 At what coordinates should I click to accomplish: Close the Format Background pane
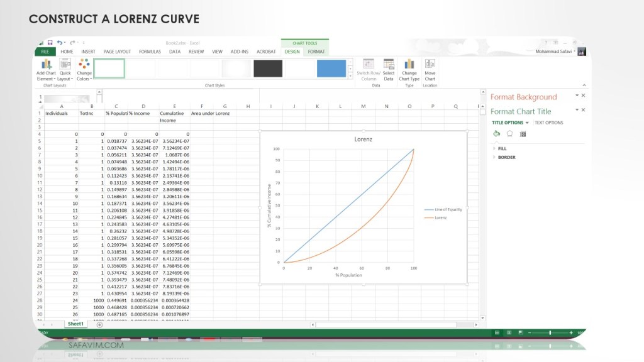(x=583, y=96)
